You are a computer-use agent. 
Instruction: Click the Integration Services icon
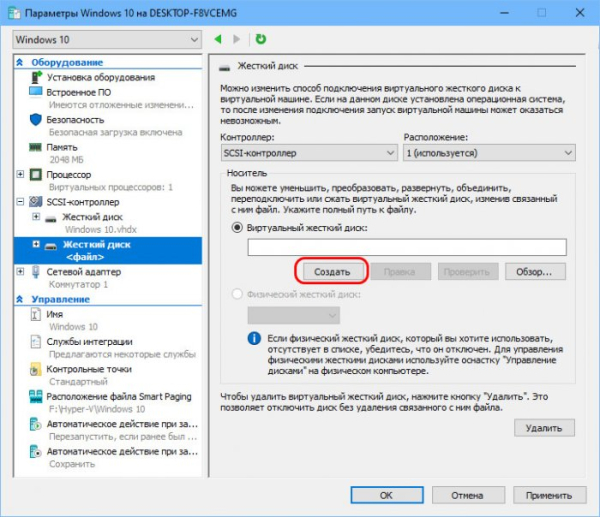[x=36, y=342]
